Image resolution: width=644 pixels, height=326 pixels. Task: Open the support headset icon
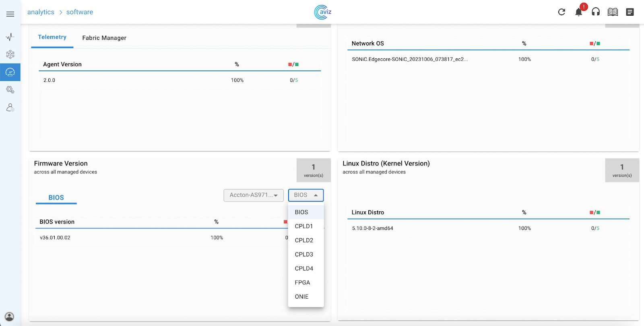pos(596,12)
